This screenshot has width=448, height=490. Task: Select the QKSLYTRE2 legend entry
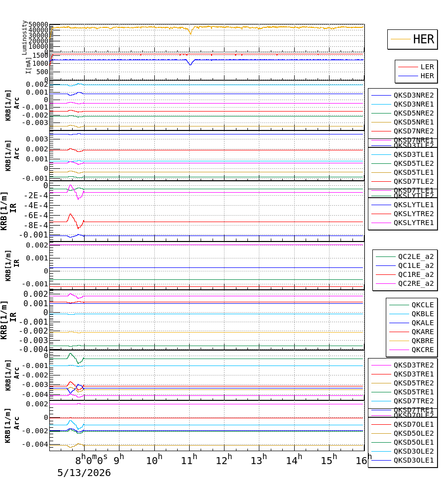[402, 214]
